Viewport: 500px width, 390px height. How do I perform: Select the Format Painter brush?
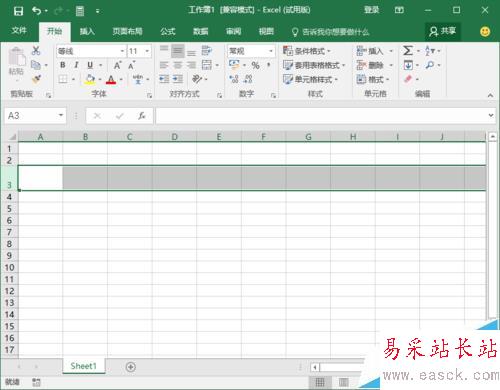click(x=36, y=79)
